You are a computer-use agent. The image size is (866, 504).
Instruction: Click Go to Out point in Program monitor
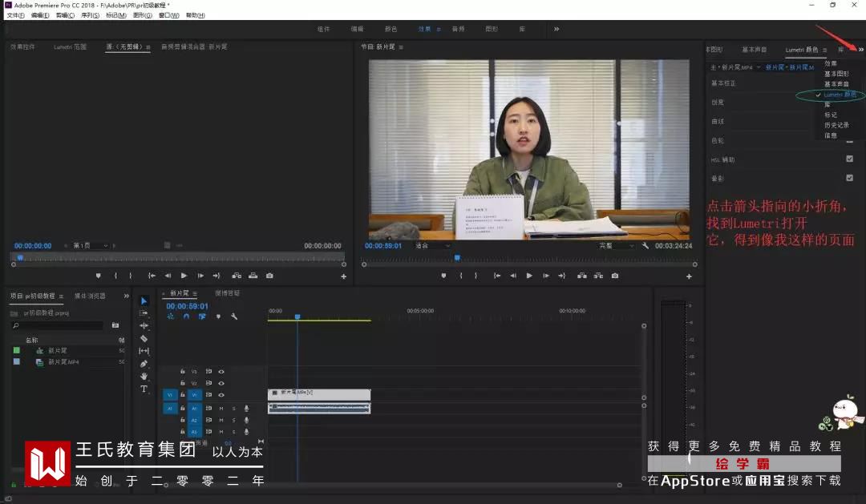click(x=561, y=276)
